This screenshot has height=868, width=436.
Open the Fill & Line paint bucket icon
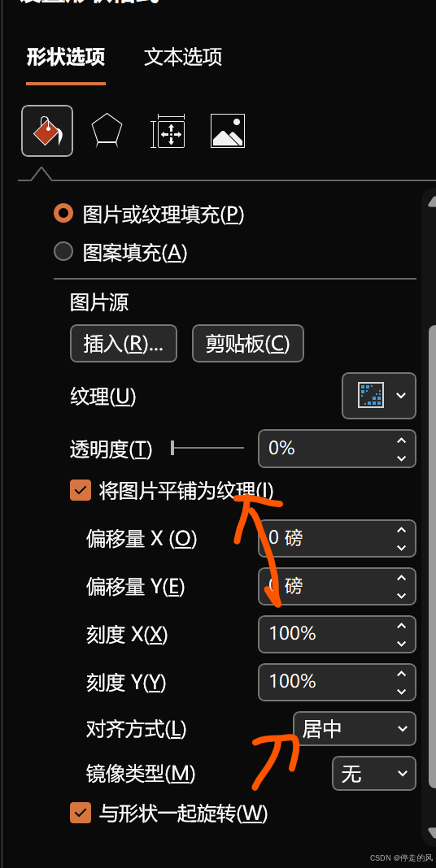(47, 131)
